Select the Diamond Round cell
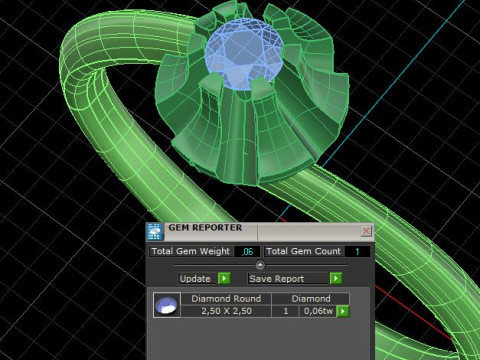The image size is (480, 360). click(x=226, y=299)
